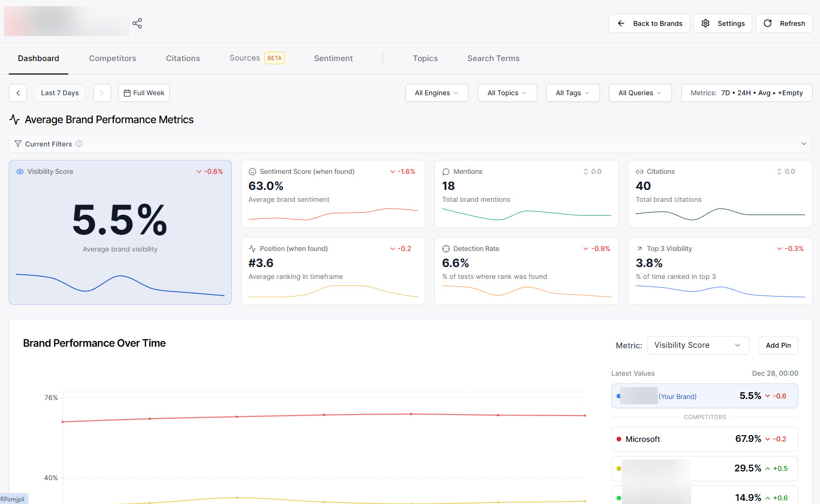Toggle the Full Week calendar option
820x504 pixels.
click(144, 93)
